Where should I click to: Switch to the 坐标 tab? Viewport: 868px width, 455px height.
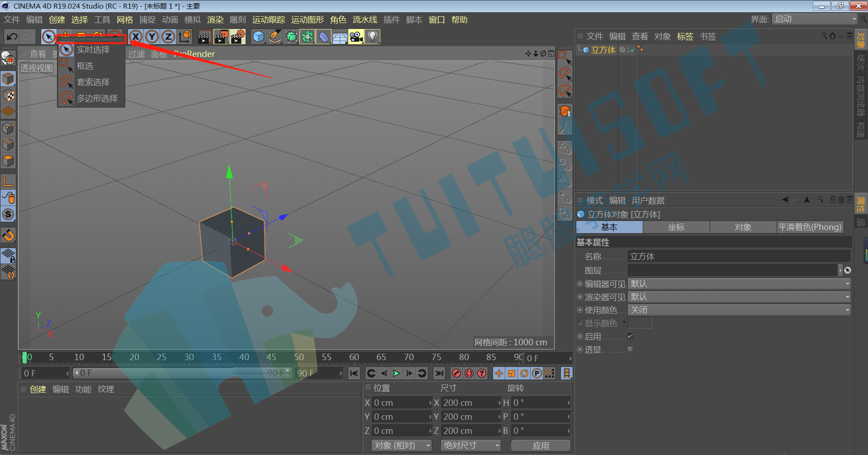tap(676, 227)
